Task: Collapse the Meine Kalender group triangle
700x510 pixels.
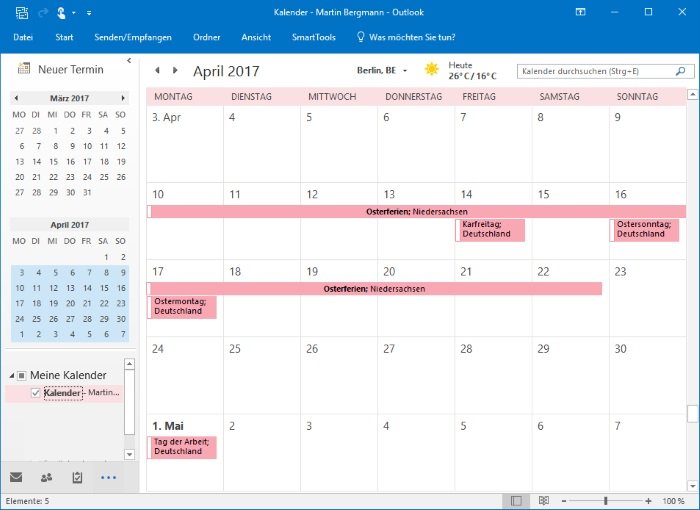Action: (x=12, y=376)
